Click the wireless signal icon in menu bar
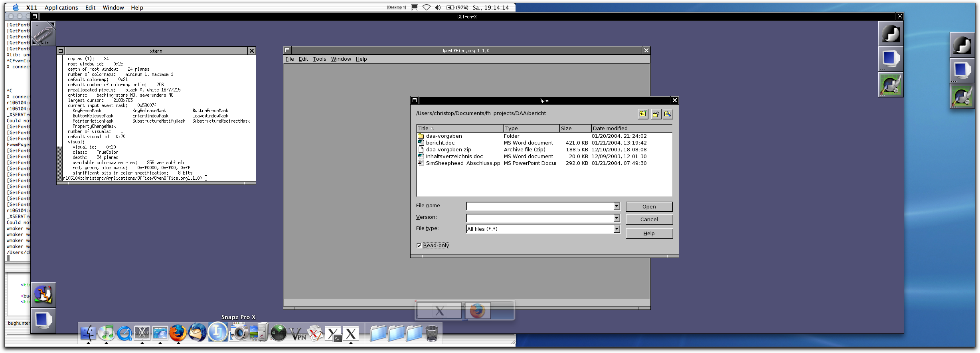The width and height of the screenshot is (980, 353). (x=427, y=7)
